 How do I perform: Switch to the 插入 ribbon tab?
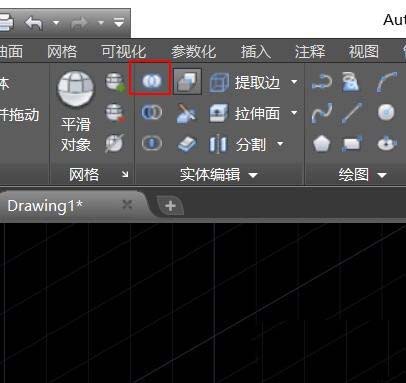click(x=256, y=52)
